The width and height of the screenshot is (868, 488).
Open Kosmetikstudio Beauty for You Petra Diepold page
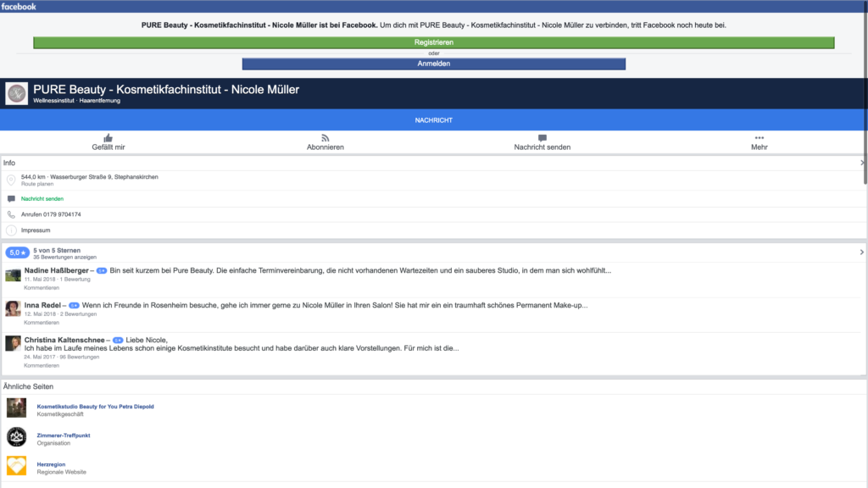pos(95,407)
